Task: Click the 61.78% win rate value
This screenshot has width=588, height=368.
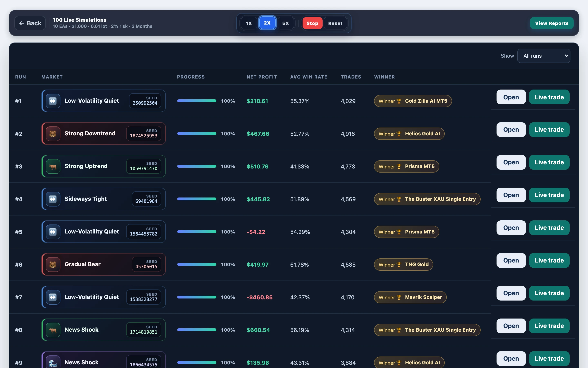Action: (299, 265)
